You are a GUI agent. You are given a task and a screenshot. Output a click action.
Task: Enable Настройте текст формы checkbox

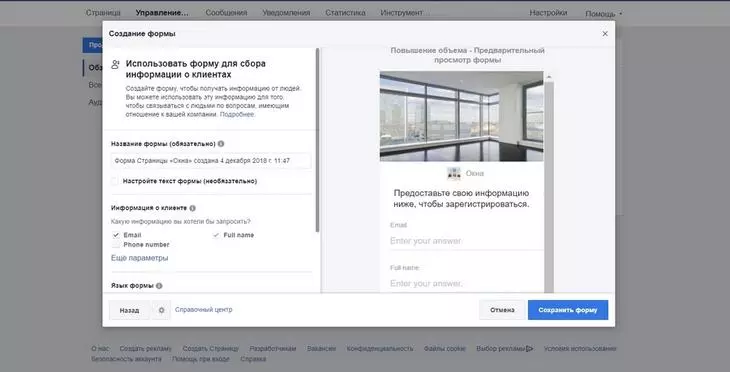point(115,181)
